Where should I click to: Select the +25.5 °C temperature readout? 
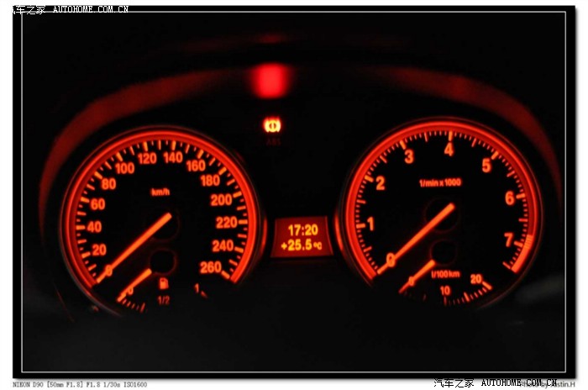tap(302, 245)
